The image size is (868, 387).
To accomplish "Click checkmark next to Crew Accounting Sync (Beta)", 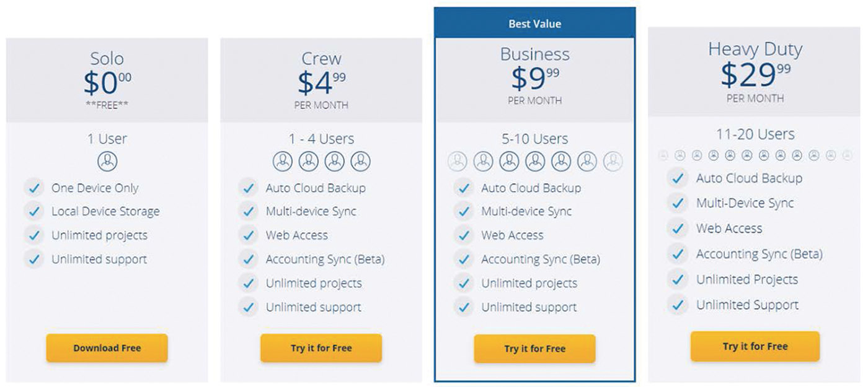I will tap(249, 259).
